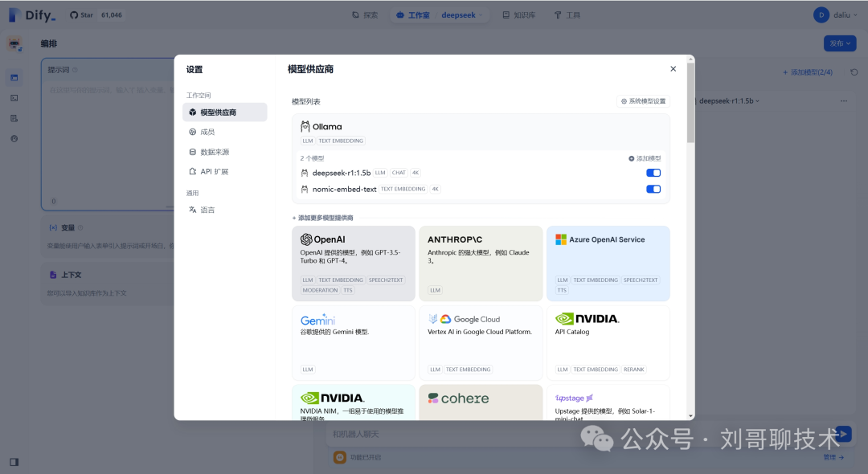The width and height of the screenshot is (868, 474).
Task: Click the 上下文 section icon
Action: click(53, 275)
